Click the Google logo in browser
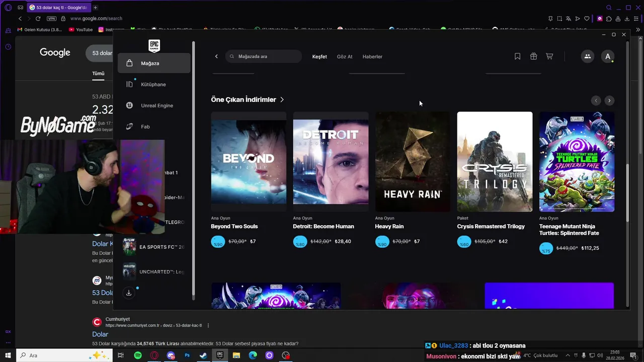 tap(55, 53)
